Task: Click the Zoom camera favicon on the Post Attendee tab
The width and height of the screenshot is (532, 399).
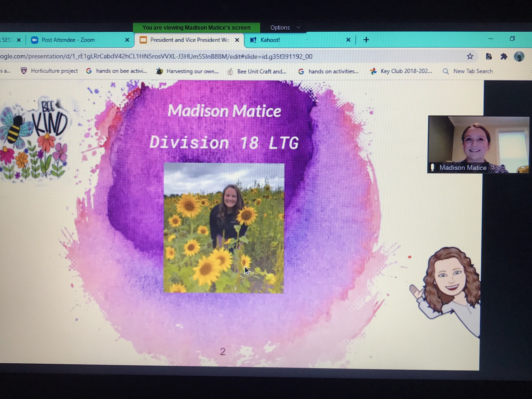Action: pos(35,40)
